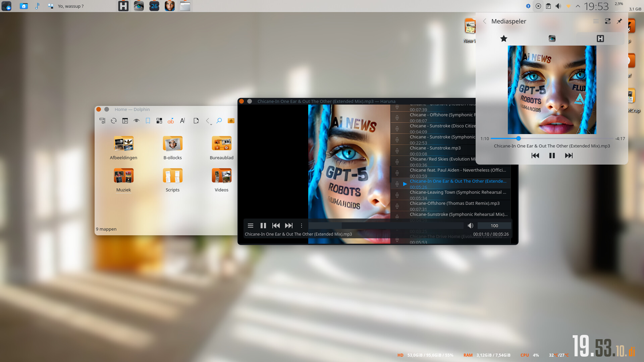
Task: Select the star tab in Mediaspeler
Action: [x=503, y=39]
